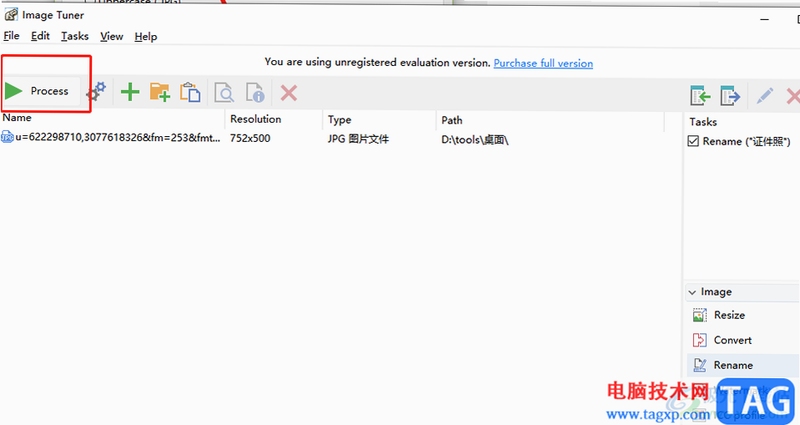This screenshot has height=425, width=800.
Task: Edit the selected task using the pencil icon
Action: [x=764, y=95]
